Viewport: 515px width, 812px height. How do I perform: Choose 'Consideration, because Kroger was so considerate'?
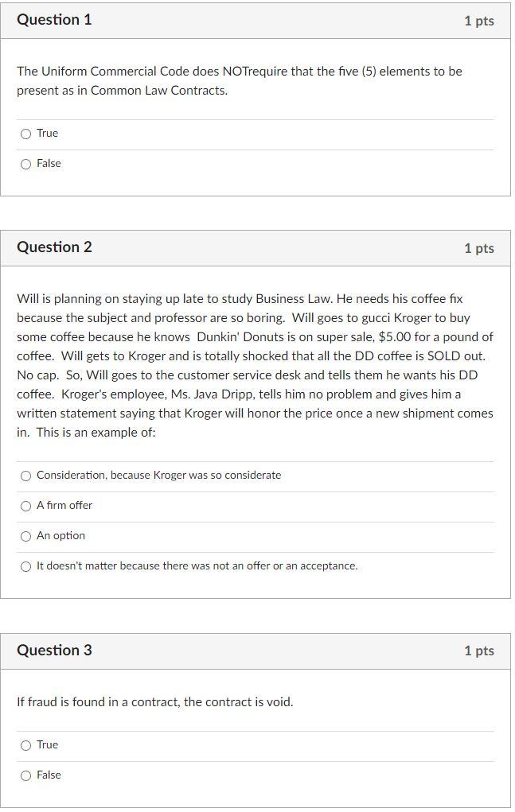25,476
